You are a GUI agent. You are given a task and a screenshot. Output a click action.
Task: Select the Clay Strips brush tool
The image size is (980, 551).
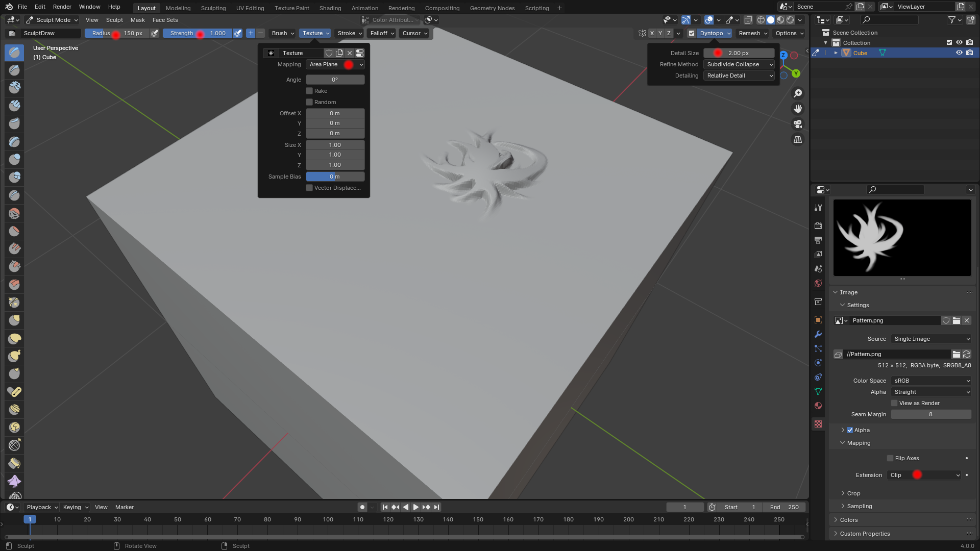14,106
